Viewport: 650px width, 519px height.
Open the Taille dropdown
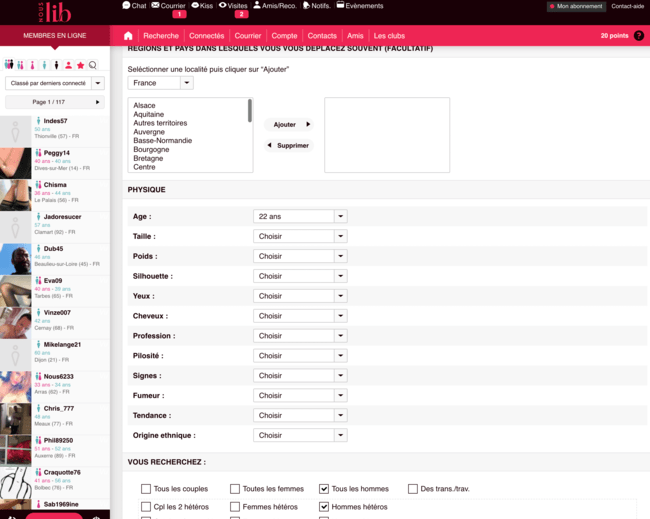click(300, 236)
